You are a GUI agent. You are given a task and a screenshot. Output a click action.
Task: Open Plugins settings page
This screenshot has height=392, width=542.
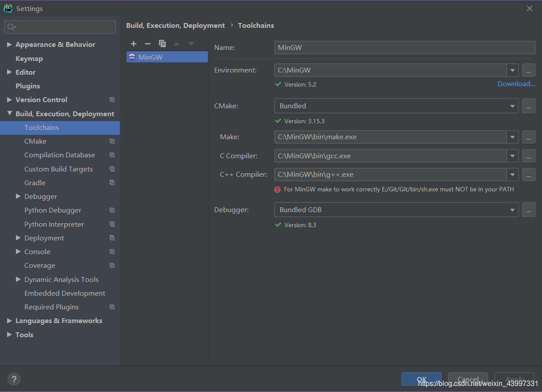point(27,86)
